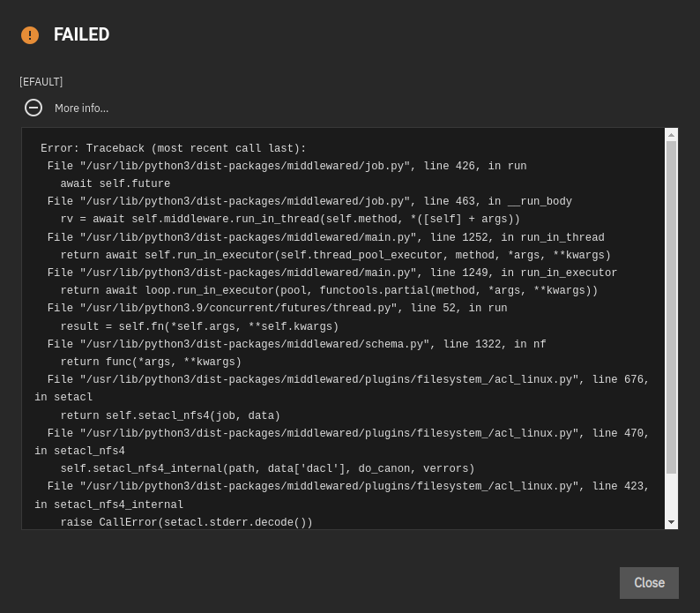This screenshot has width=700, height=613.
Task: Click the empty scrollbar track below the thumb
Action: click(671, 495)
